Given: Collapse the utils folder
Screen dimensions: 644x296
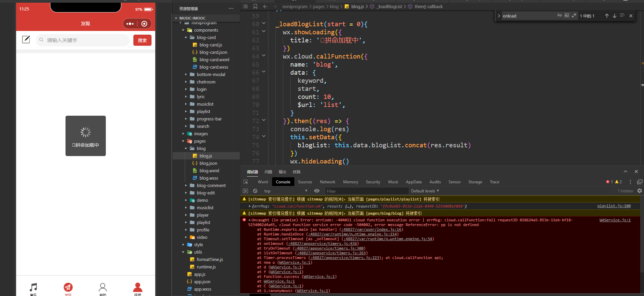Looking at the screenshot, I should (198, 252).
